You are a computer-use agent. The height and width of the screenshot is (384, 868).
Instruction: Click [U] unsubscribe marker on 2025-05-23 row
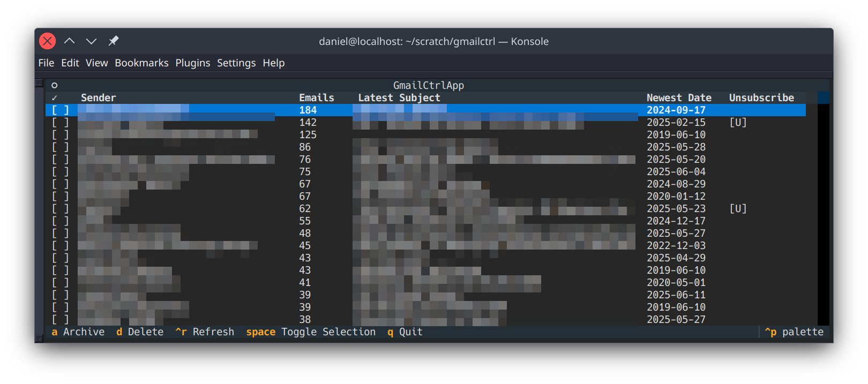click(738, 209)
